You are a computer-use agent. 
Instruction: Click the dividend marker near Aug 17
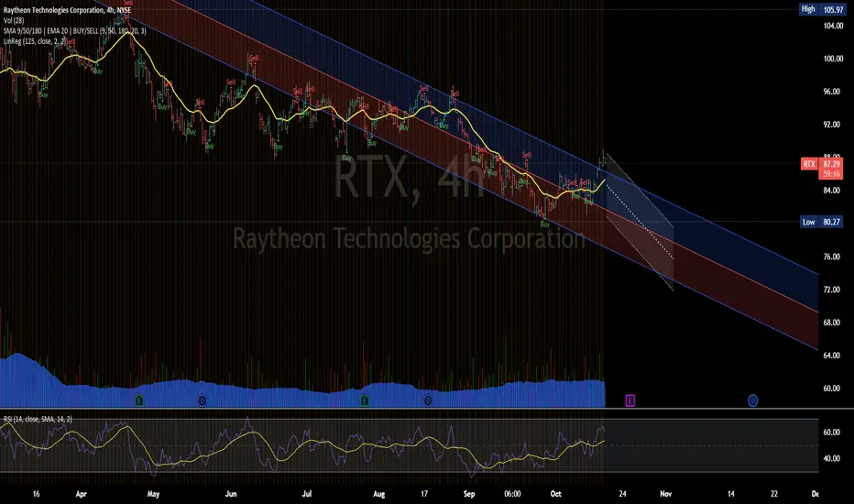click(x=428, y=401)
